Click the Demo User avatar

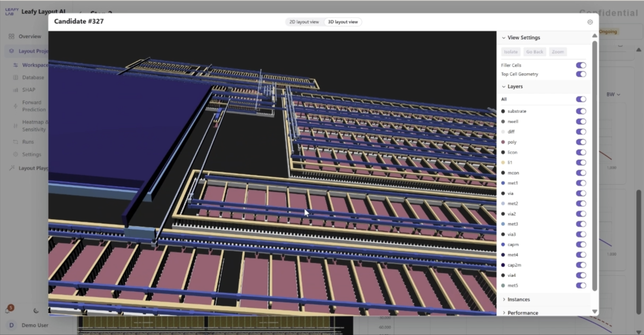click(12, 325)
